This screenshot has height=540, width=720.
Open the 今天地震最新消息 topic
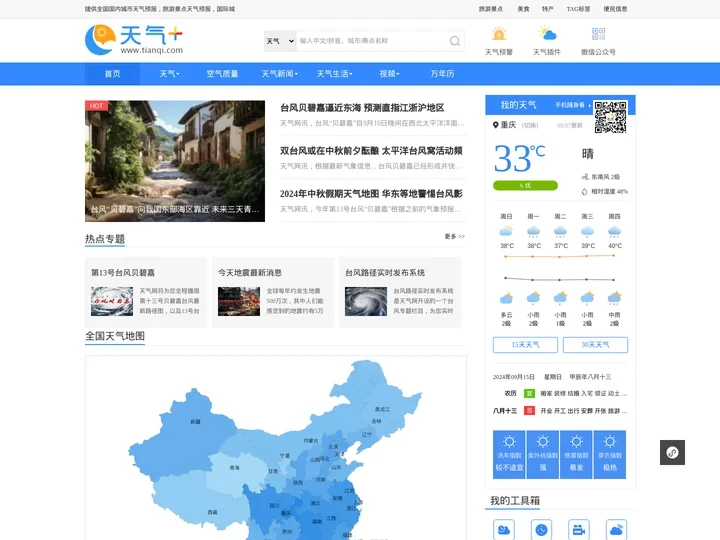click(x=250, y=273)
